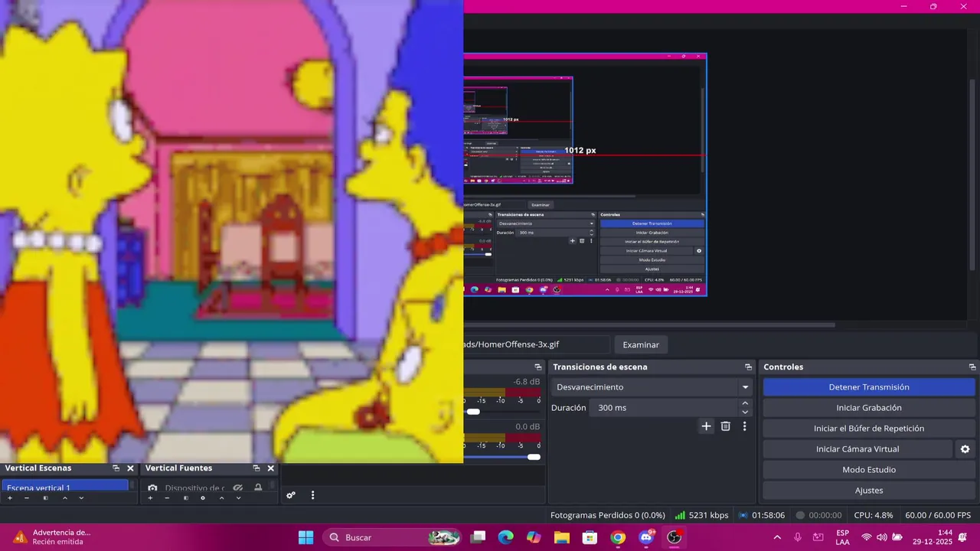The width and height of the screenshot is (980, 551).
Task: Click Iniciar Cámara Virtual
Action: point(857,449)
